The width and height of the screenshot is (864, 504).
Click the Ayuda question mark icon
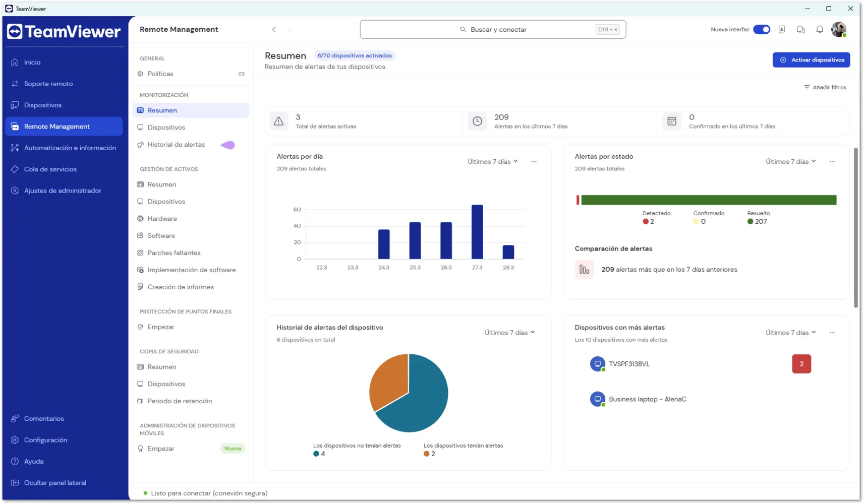(15, 461)
